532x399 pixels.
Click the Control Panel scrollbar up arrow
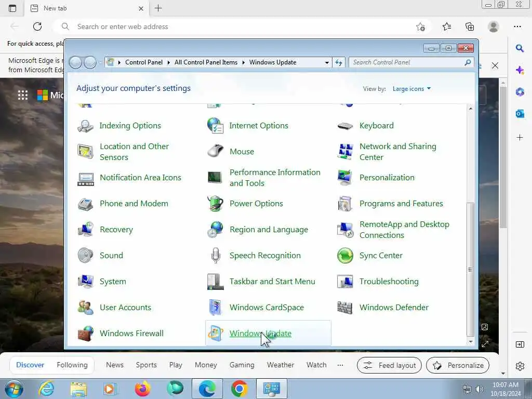coord(470,109)
